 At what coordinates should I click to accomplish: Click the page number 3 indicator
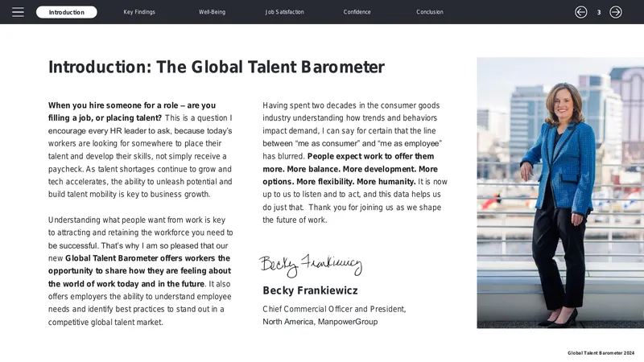tap(599, 12)
